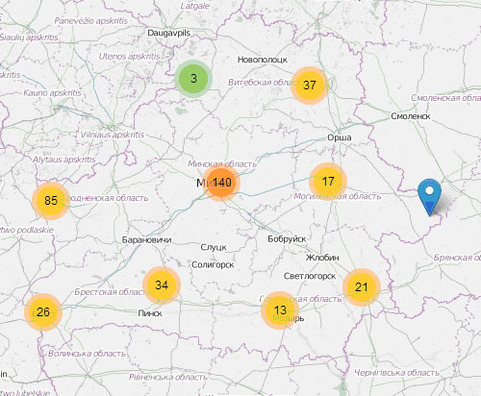481x396 pixels.
Task: Expand the cluster marker numbered 34
Action: pyautogui.click(x=161, y=285)
